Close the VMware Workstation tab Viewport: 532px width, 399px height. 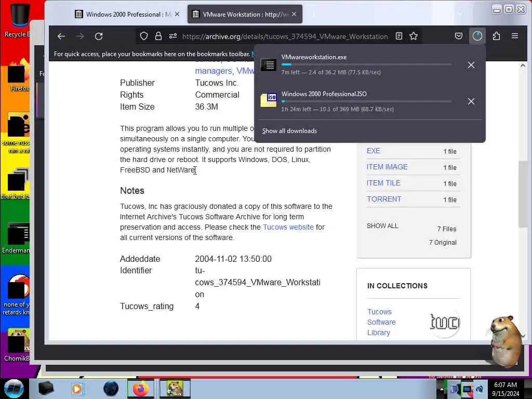pos(294,14)
